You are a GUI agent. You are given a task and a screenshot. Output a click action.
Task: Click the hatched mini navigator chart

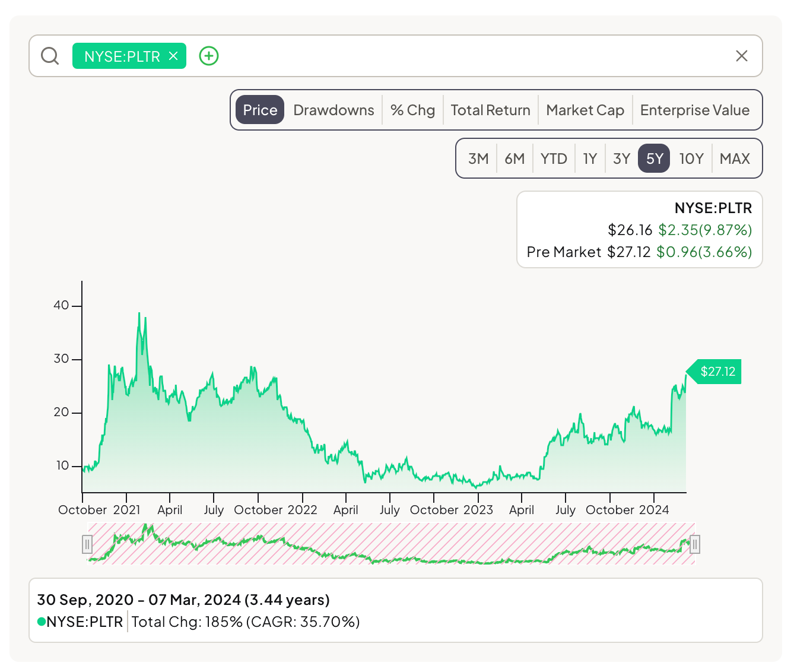tap(391, 543)
